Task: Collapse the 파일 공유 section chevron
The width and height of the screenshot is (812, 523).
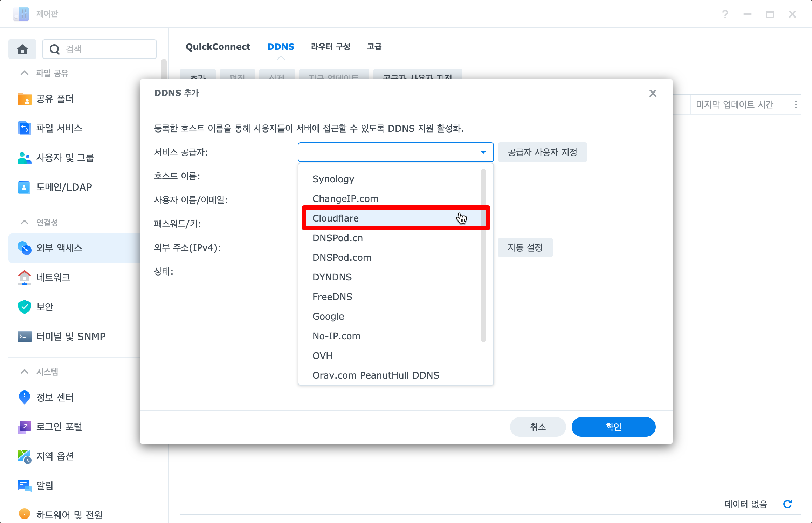Action: [24, 73]
